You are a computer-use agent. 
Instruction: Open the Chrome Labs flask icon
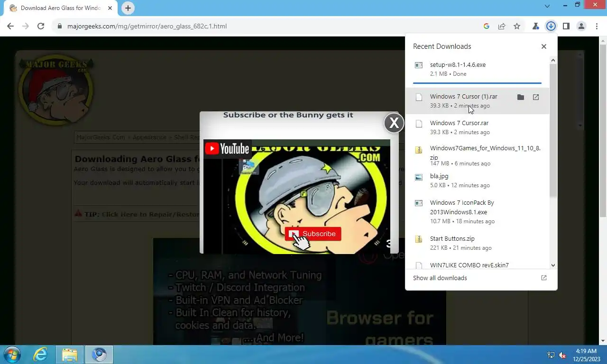(x=536, y=26)
